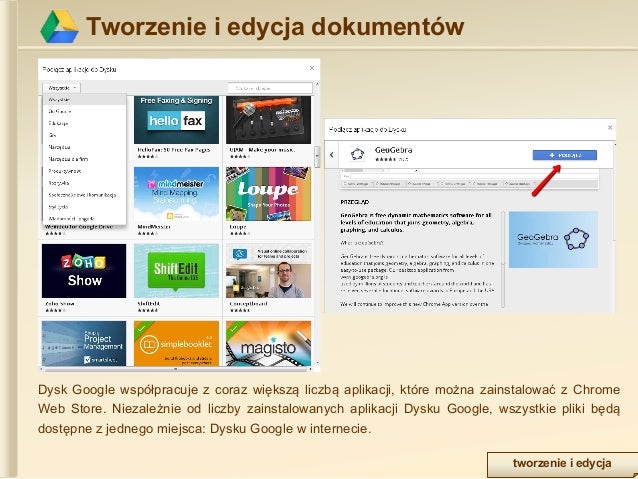Click the GeoGebra pentagon logo icon
This screenshot has height=479, width=638.
(x=357, y=154)
